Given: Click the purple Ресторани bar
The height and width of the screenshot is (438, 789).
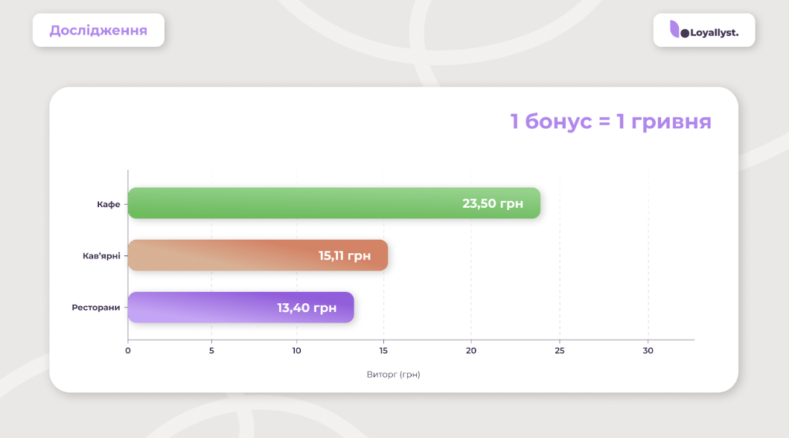Looking at the screenshot, I should coord(200,307).
